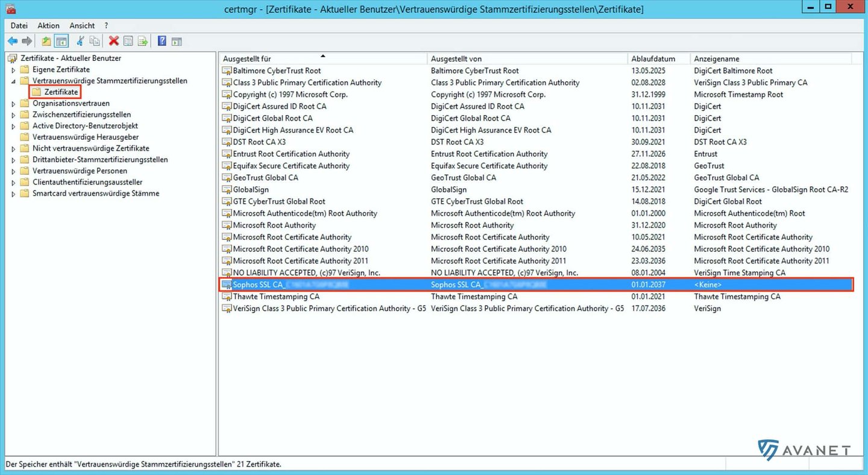Select DigiCert Assured ID Root CA row
This screenshot has height=475, width=868.
point(536,107)
